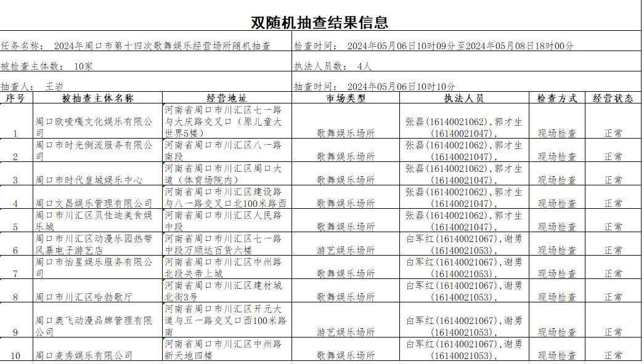Click the address cell 周口大道（体育场院内）
The image size is (644, 364).
pos(227,174)
